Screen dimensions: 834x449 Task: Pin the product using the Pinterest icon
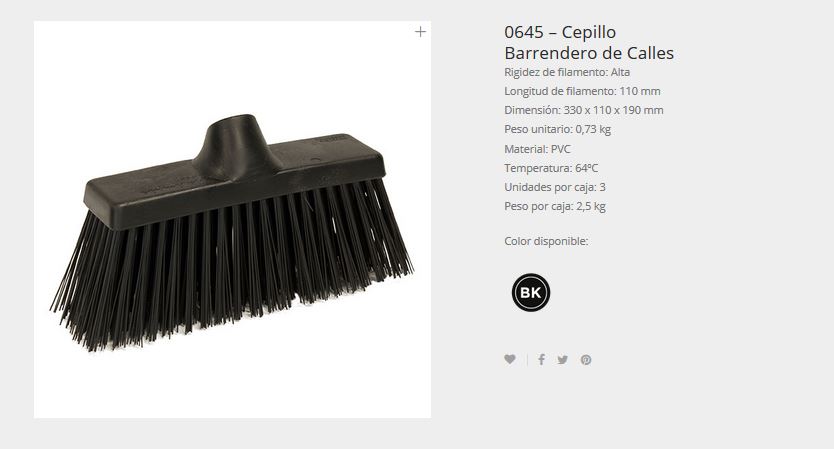coord(586,360)
